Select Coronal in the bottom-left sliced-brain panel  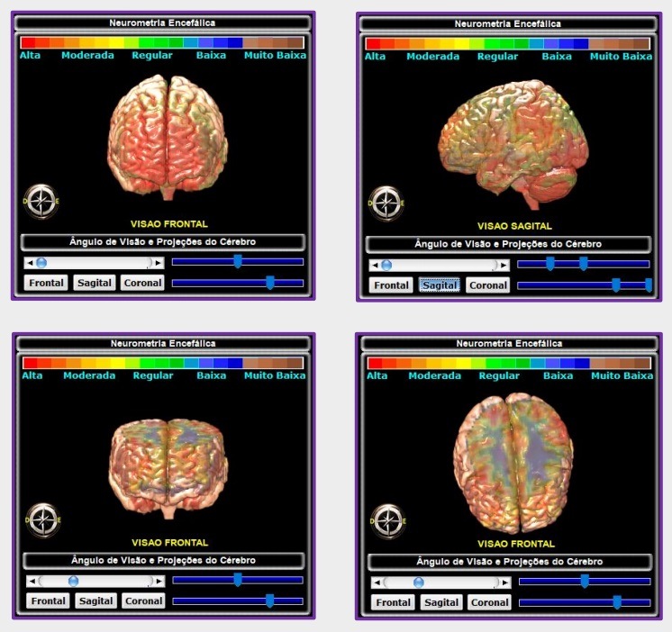(143, 601)
